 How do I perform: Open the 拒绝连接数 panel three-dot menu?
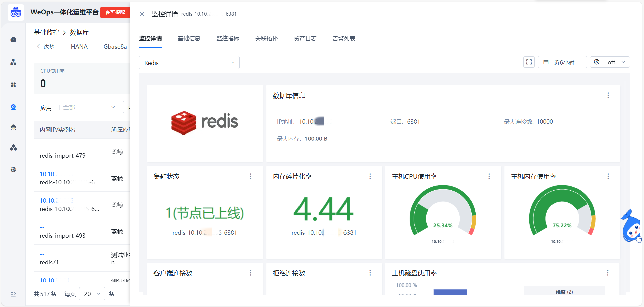point(370,273)
